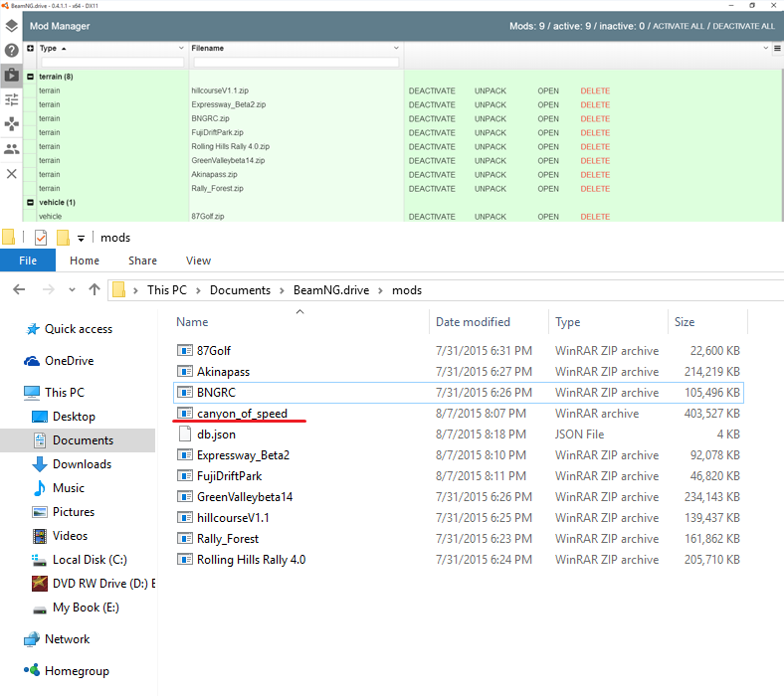Open the Type column dropdown arrow
Viewport: 784px width, 696px height.
point(181,48)
